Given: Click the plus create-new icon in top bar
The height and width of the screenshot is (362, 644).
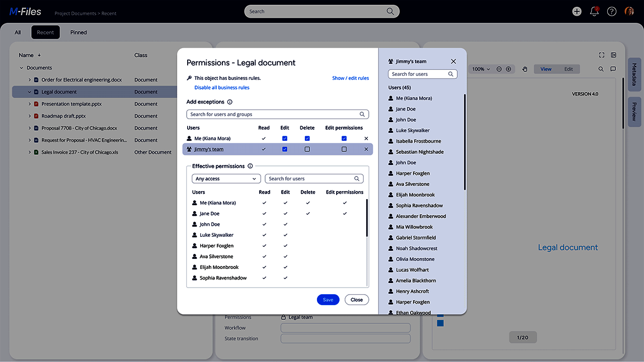Looking at the screenshot, I should [577, 12].
